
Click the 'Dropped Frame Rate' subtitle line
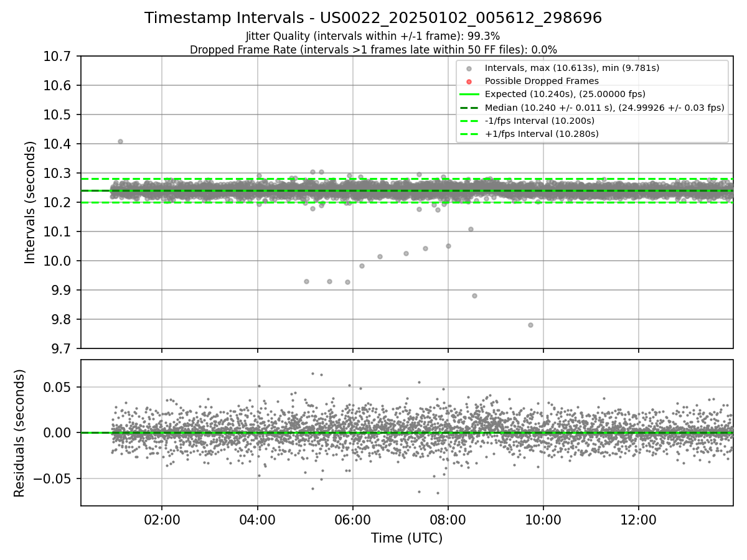click(373, 49)
